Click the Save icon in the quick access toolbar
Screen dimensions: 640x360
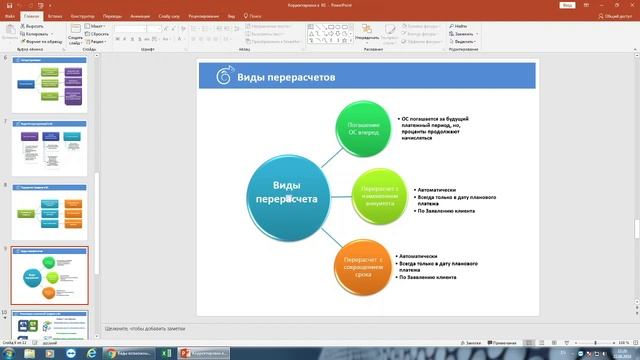(9, 5)
